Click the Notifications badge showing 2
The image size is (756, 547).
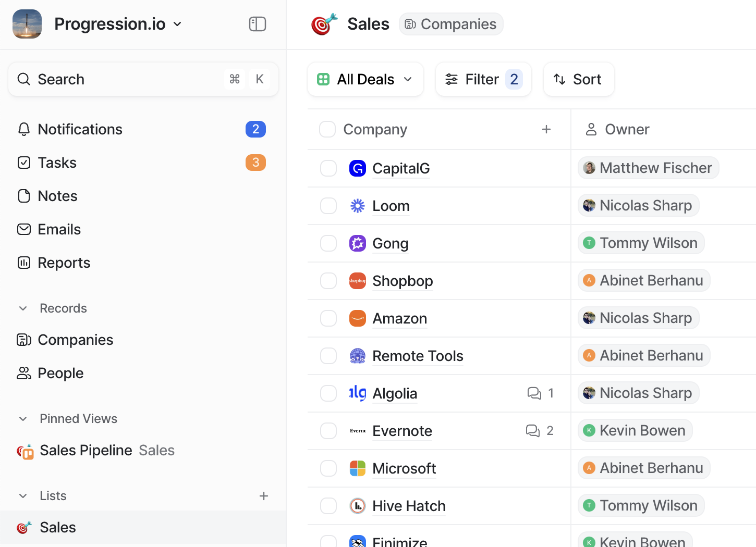tap(255, 129)
